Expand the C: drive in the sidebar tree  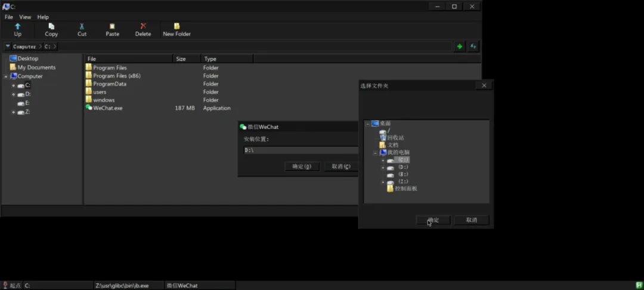pos(14,85)
